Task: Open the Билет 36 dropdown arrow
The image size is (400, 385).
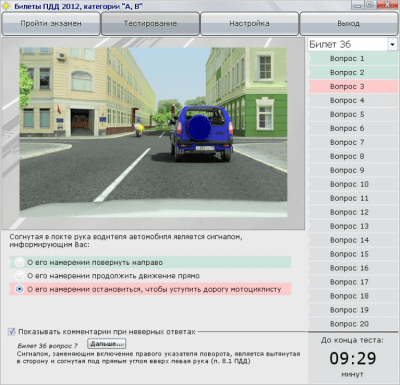Action: point(392,44)
